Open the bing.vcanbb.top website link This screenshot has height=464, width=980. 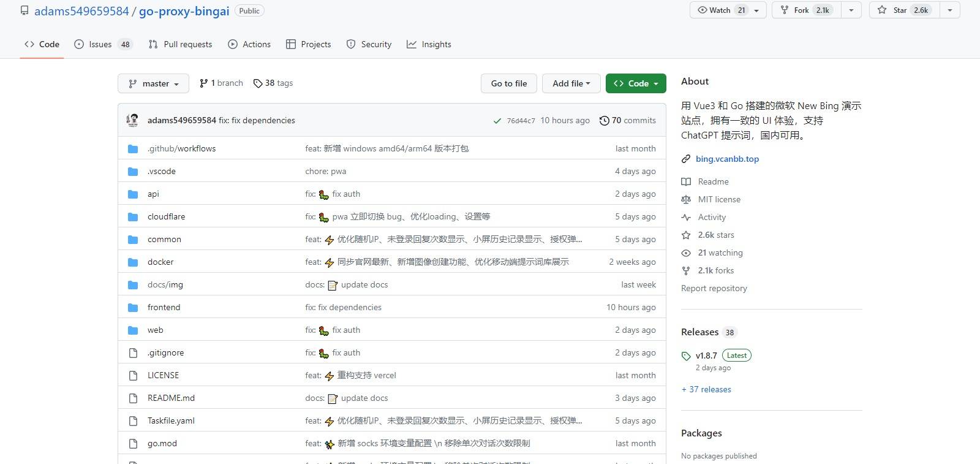pyautogui.click(x=727, y=159)
